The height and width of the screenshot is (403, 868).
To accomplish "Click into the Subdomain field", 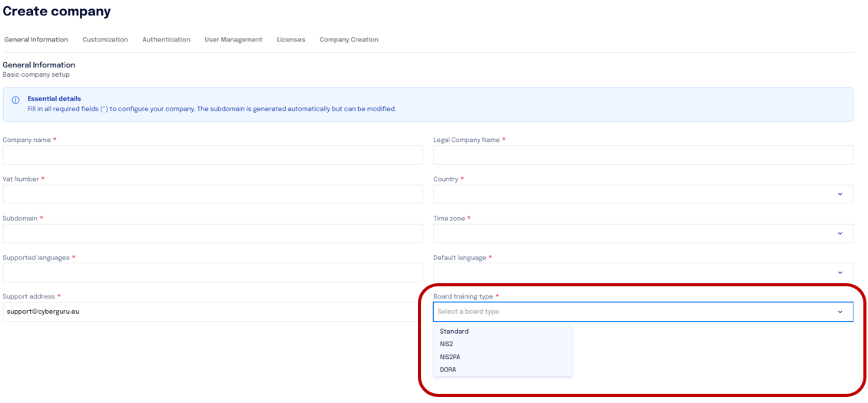I will (x=213, y=233).
